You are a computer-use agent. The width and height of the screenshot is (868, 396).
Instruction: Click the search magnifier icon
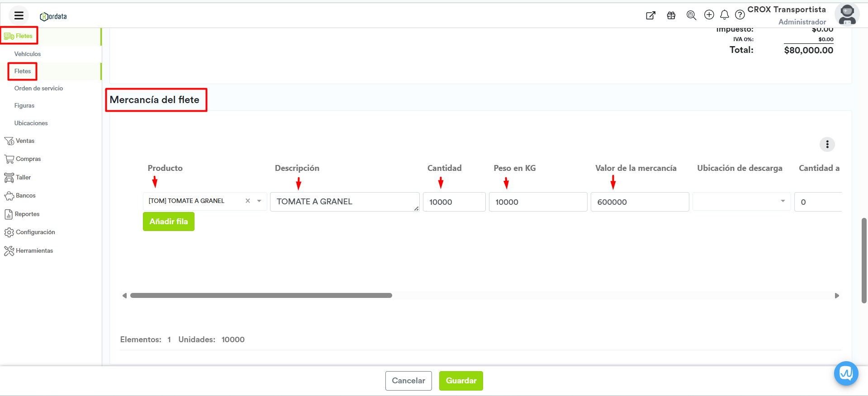(x=691, y=15)
